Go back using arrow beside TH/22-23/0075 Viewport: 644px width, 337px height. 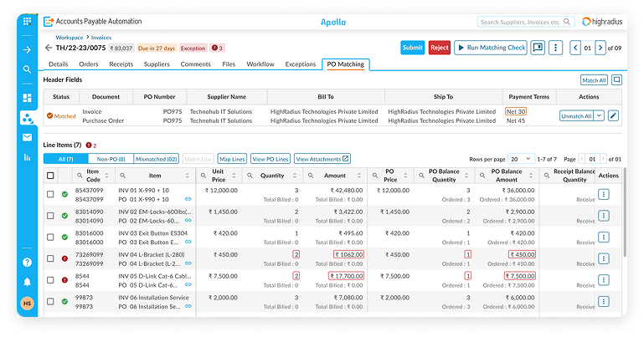tap(48, 49)
